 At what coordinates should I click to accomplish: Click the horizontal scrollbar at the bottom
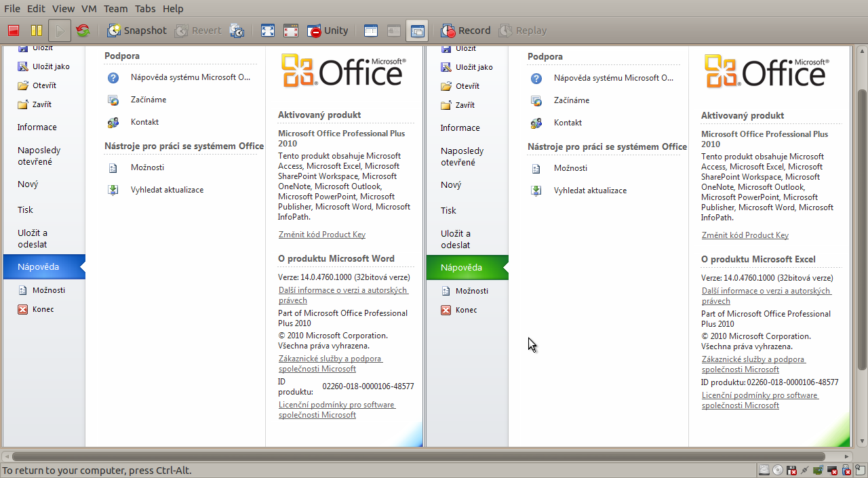[x=418, y=457]
